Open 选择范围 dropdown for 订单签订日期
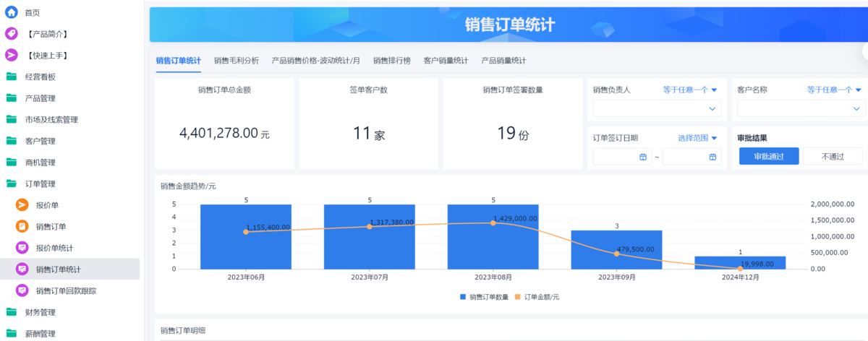Image resolution: width=868 pixels, height=341 pixels. [697, 138]
